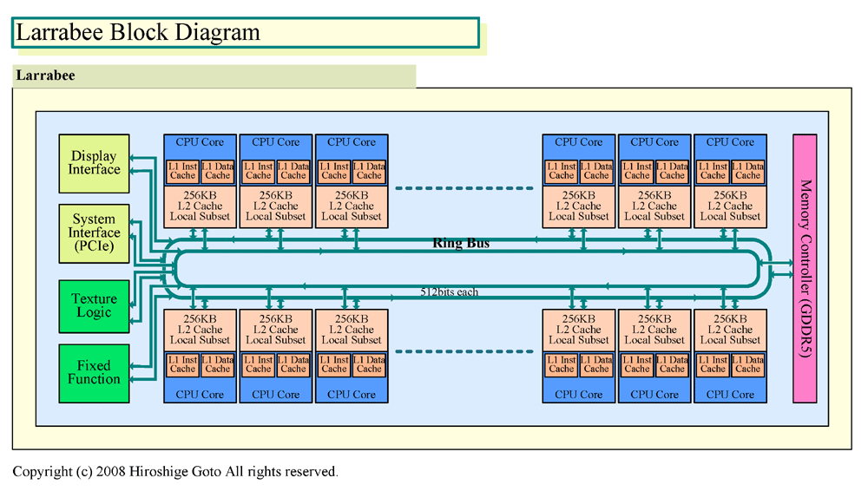Image resolution: width=868 pixels, height=504 pixels.
Task: Click 256KB L2 Cache subset of bottom-right core
Action: coord(730,330)
